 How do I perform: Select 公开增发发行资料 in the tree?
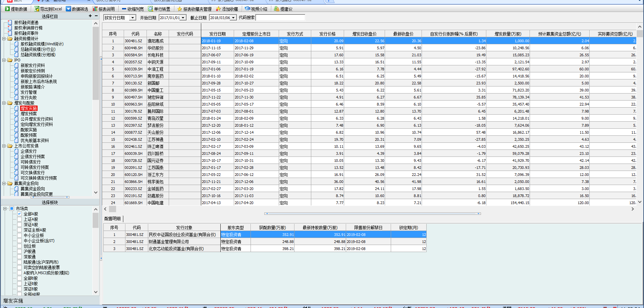click(37, 119)
